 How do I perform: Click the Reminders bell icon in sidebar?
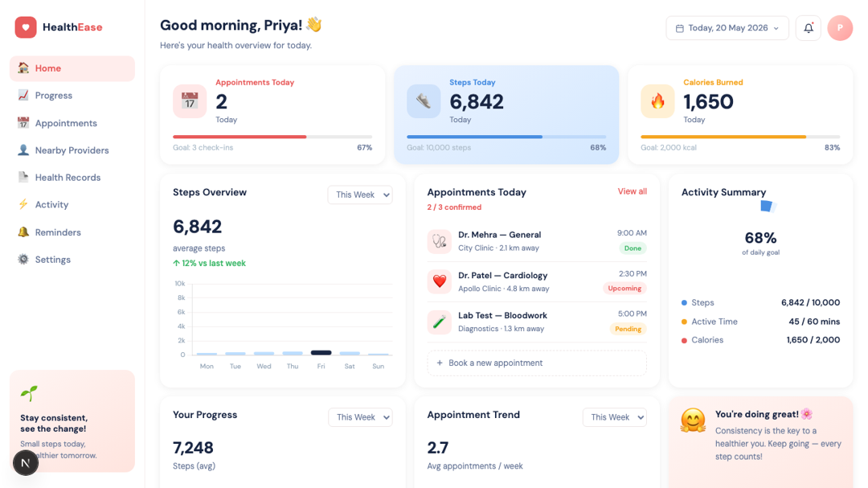[x=23, y=232]
